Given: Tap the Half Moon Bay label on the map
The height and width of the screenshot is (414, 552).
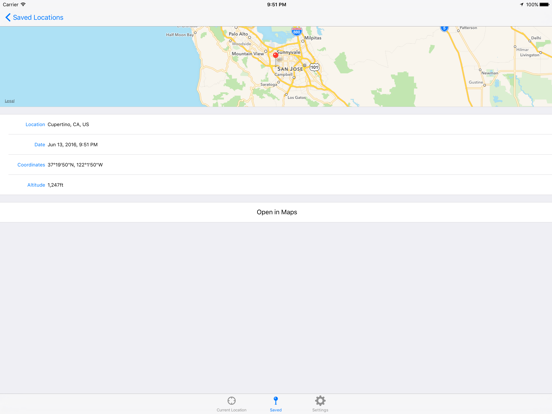Looking at the screenshot, I should pyautogui.click(x=180, y=34).
